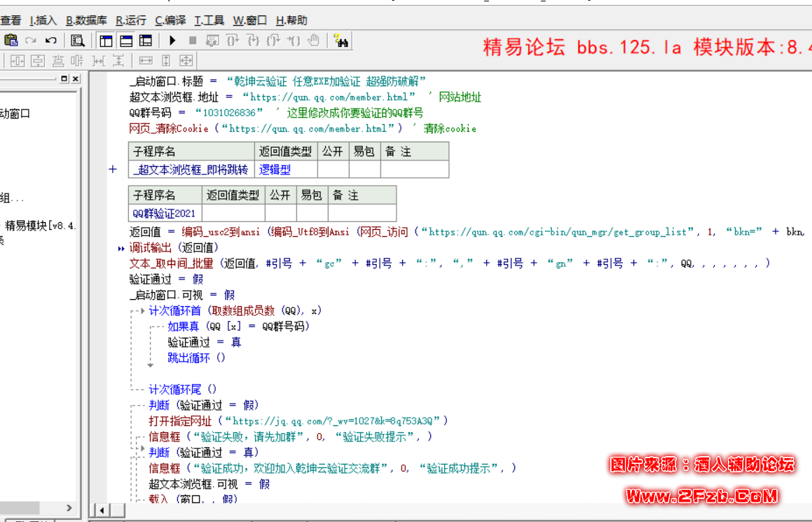Click the Stop execution icon
The height and width of the screenshot is (522, 812).
(192, 41)
